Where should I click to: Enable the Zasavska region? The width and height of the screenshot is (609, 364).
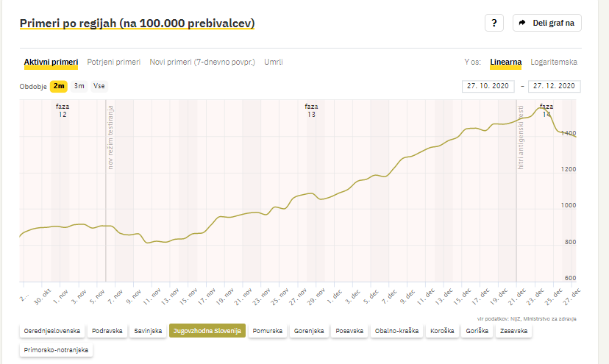pyautogui.click(x=514, y=331)
